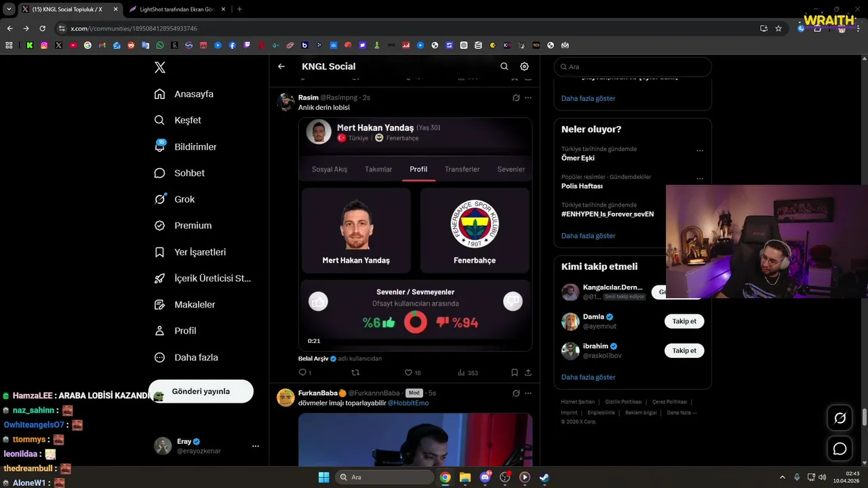Open Grok action on FurkanBaba's post
Viewport: 868px width, 488px height.
pos(516,393)
